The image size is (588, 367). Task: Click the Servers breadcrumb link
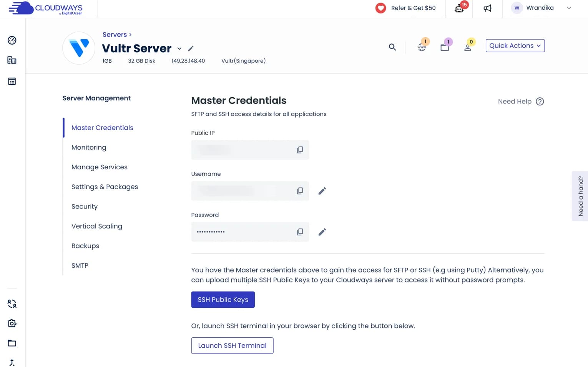[x=115, y=35]
